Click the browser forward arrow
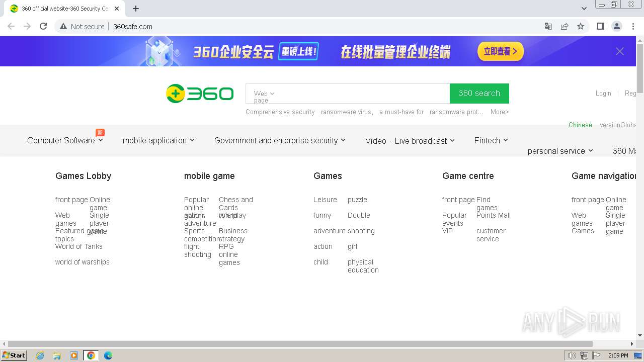Screen dimensions: 644x362 pyautogui.click(x=27, y=26)
